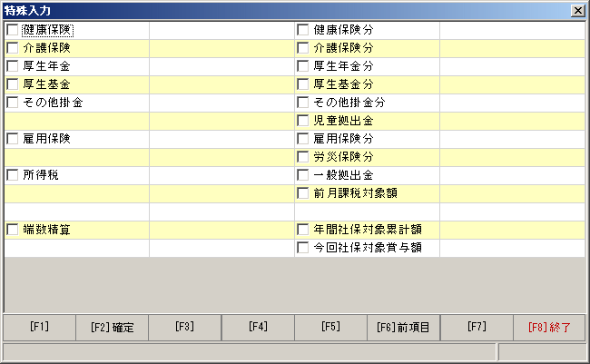Toggle the 労災保険分 checkbox
This screenshot has width=590, height=364.
pyautogui.click(x=303, y=157)
